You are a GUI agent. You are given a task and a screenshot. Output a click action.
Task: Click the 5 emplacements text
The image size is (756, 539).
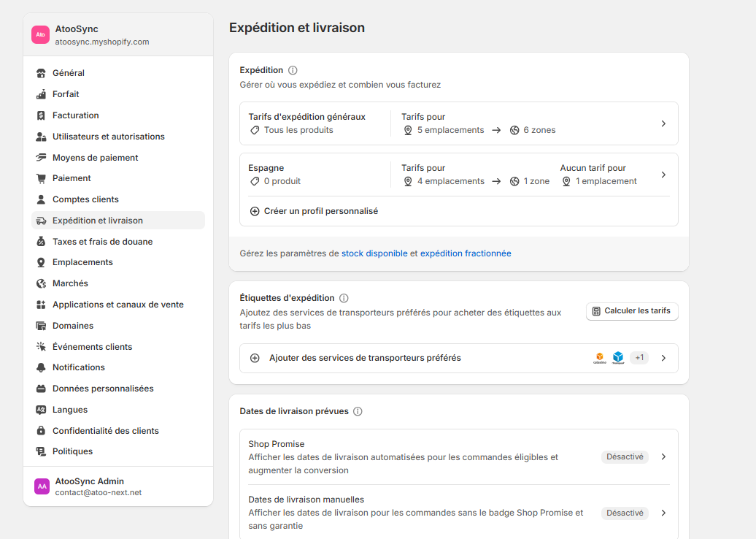coord(451,130)
